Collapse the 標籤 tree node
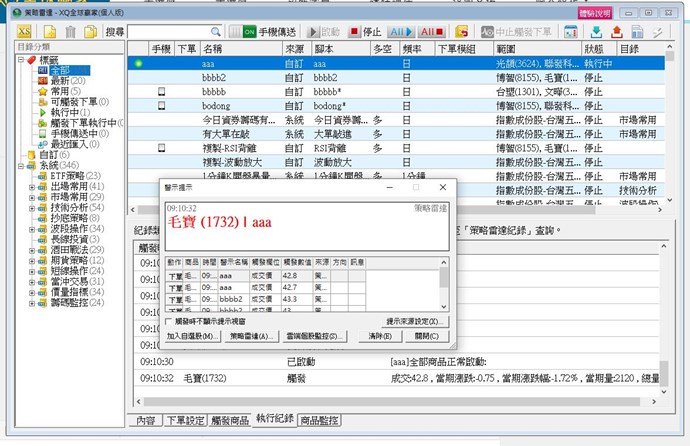 pos(21,59)
